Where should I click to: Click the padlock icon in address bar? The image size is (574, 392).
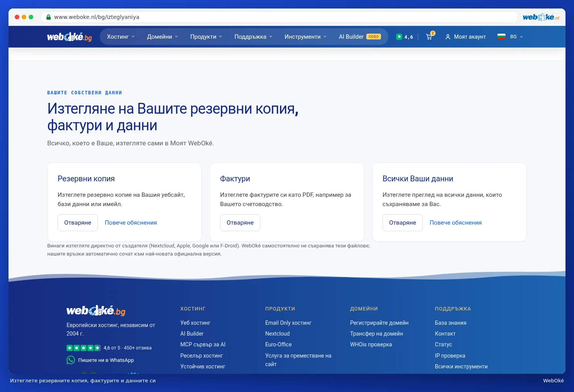(48, 17)
